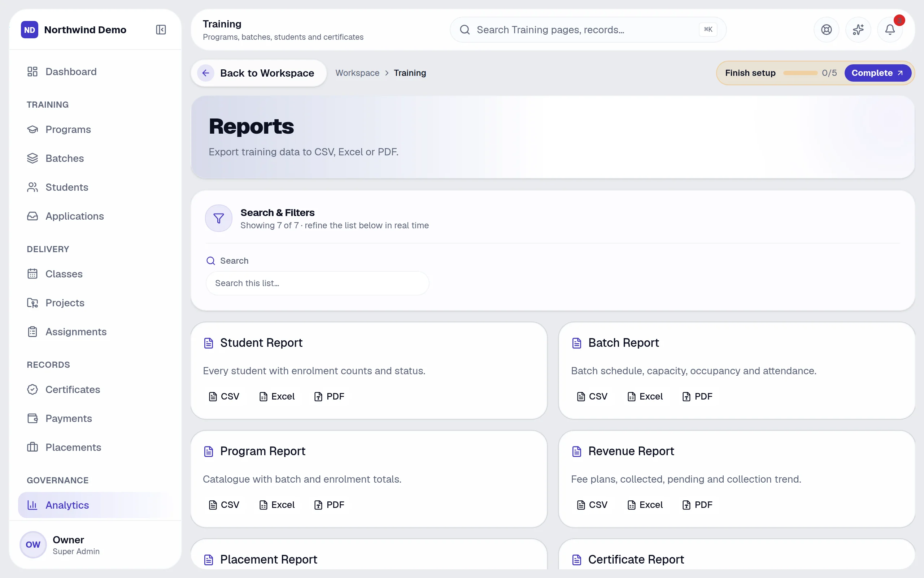The height and width of the screenshot is (578, 924).
Task: Export Program Report as CSV
Action: coord(224,505)
